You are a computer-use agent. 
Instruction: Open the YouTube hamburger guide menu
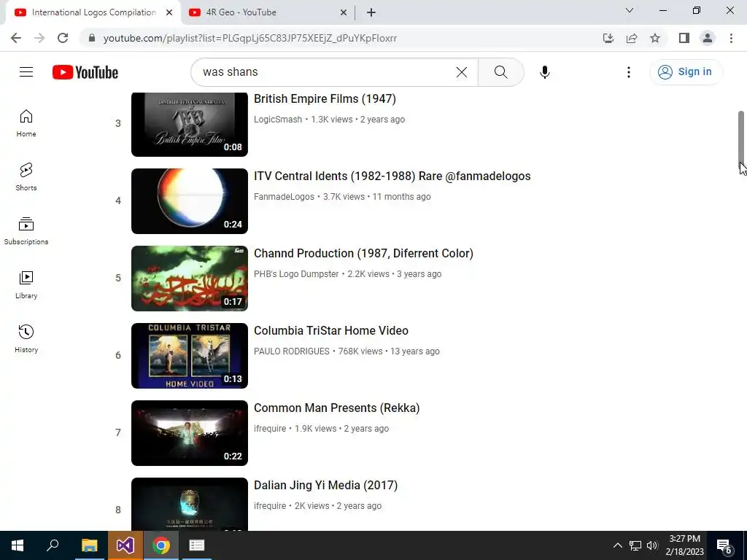point(26,72)
